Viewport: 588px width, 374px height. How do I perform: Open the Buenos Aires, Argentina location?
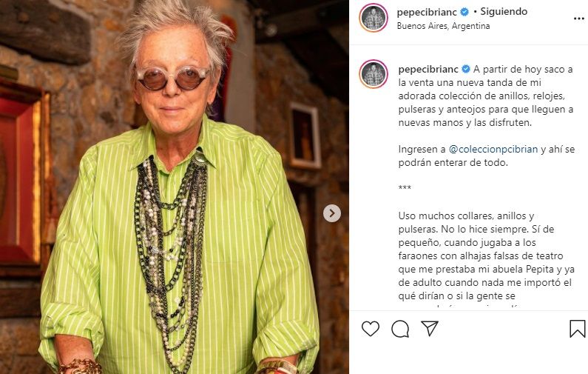pos(443,26)
